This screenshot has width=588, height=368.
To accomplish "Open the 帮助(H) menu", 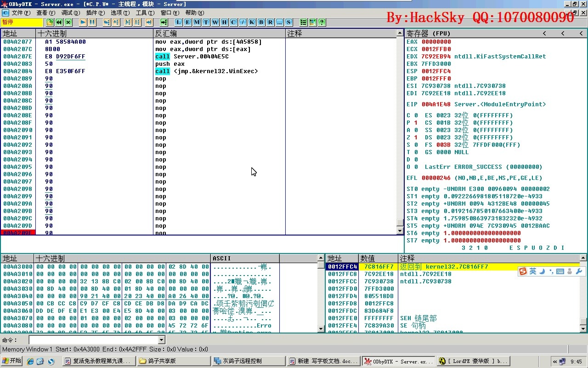I will point(194,13).
